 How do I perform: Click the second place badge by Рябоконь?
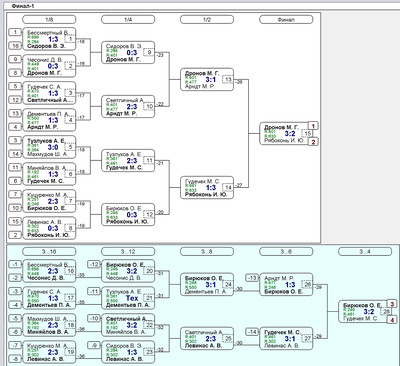pos(313,142)
